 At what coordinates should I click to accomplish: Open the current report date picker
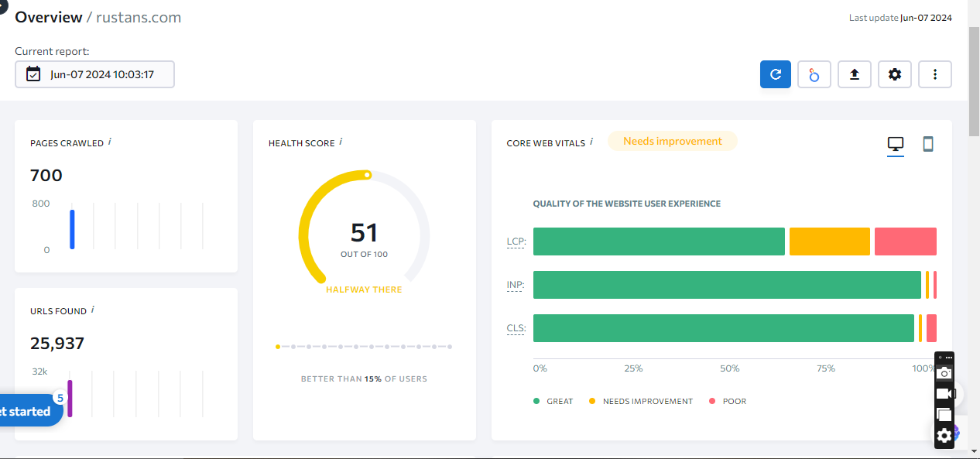click(94, 74)
